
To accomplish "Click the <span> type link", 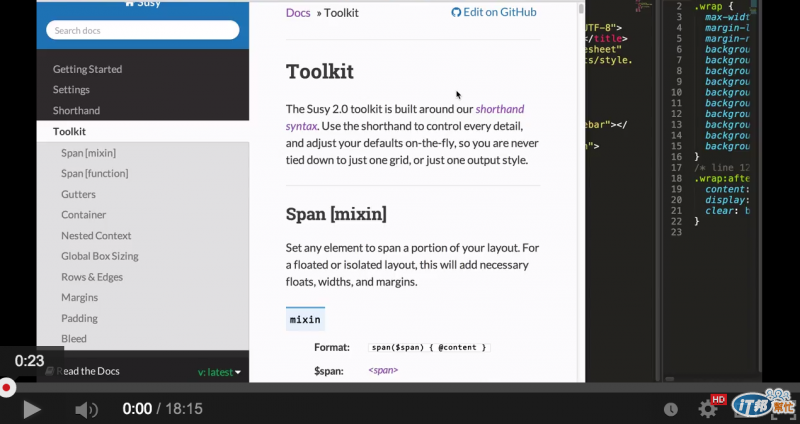I will [x=383, y=370].
